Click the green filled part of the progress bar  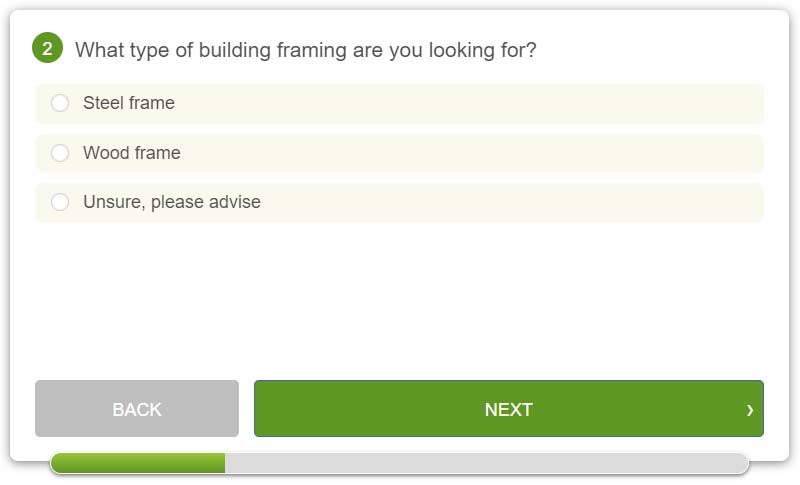click(138, 463)
